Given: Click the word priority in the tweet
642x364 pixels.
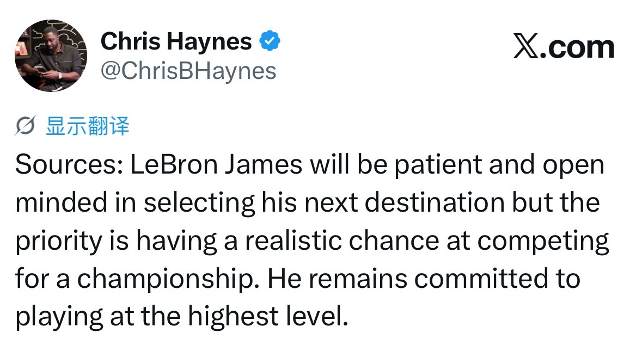Looking at the screenshot, I should click(59, 241).
